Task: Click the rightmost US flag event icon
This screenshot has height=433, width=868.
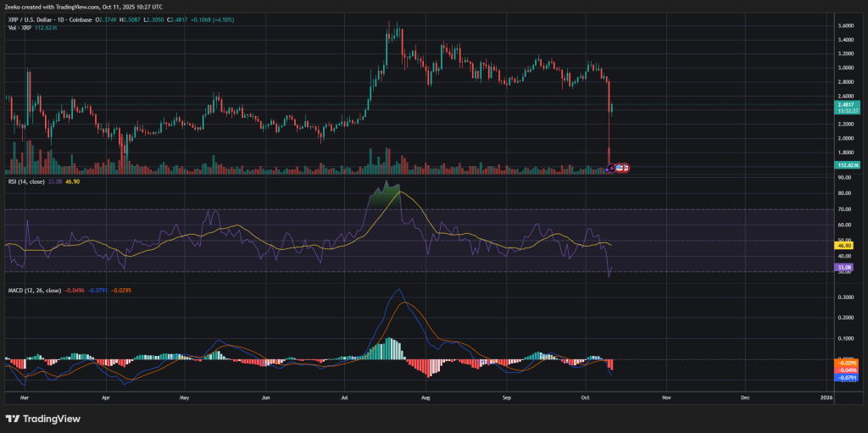Action: 625,168
